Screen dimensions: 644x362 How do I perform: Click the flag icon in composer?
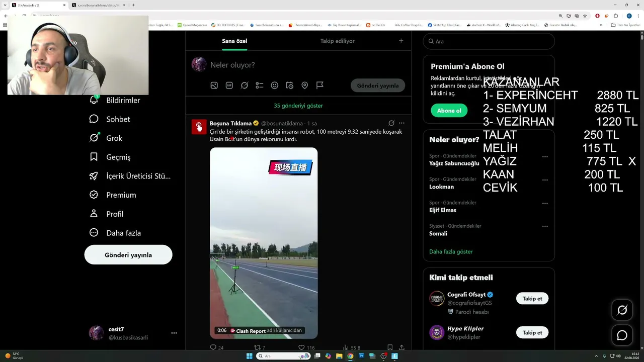click(320, 85)
